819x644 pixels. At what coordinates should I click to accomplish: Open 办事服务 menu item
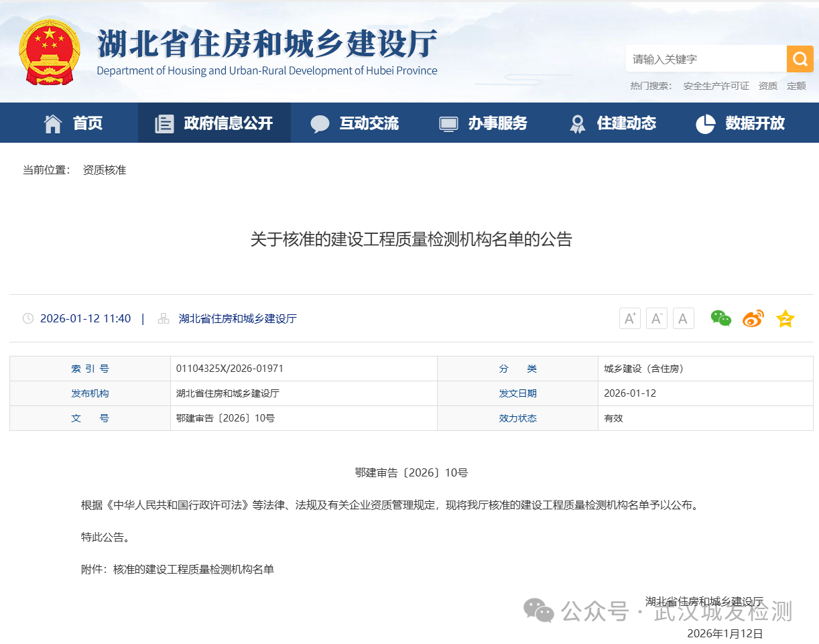click(x=483, y=123)
